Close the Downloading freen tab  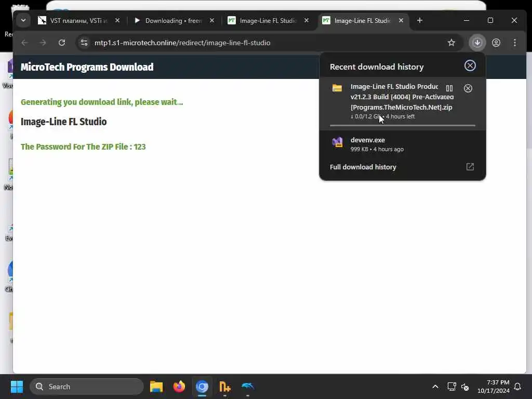[x=212, y=21]
